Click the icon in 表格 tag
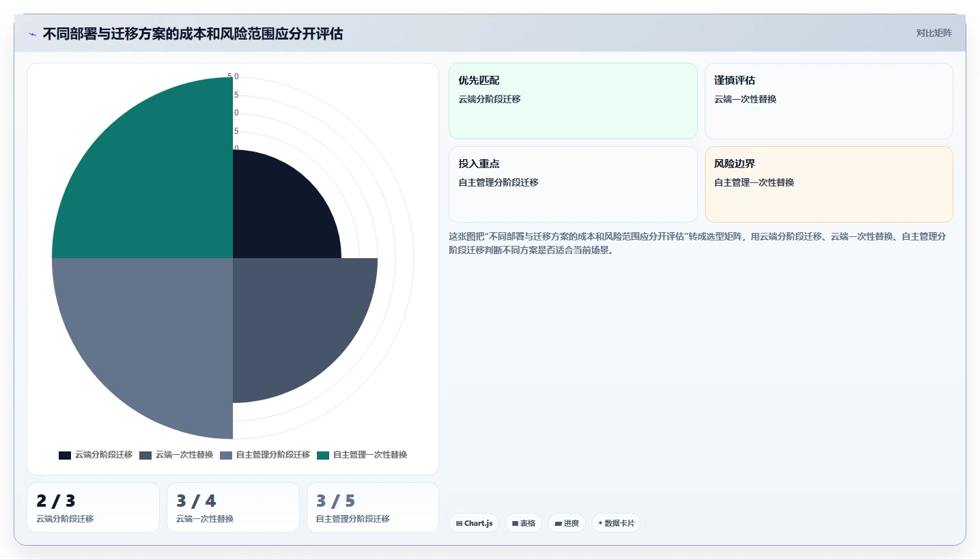Viewport: 980px width, 560px height. coord(515,524)
